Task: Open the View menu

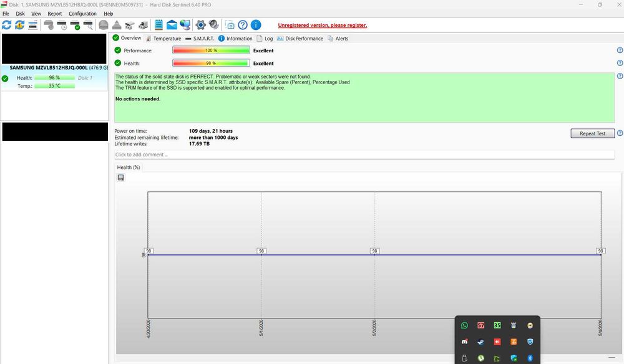Action: pyautogui.click(x=36, y=14)
